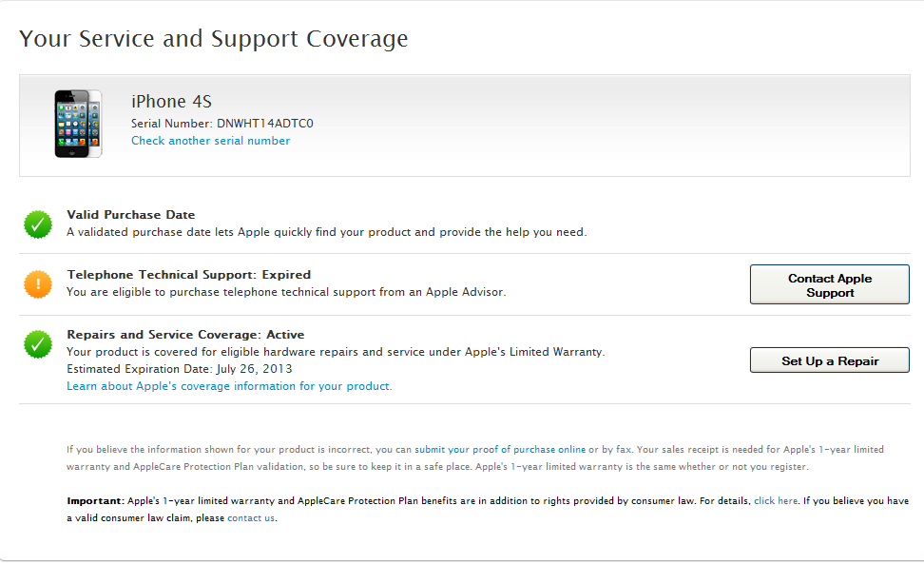Click the Estimated Expiration Date July 26, 2013 text
Screen dimensions: 924x564
click(180, 369)
